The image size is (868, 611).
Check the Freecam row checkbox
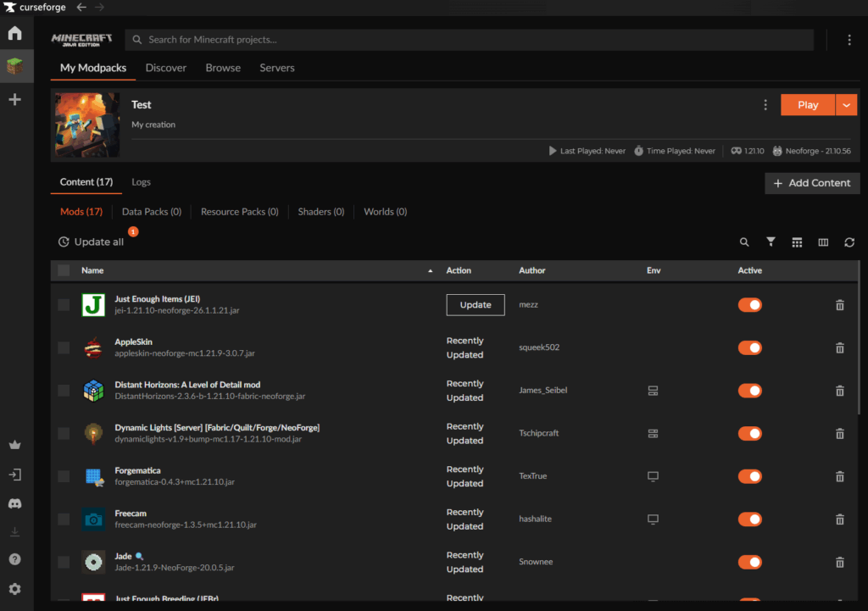pyautogui.click(x=64, y=519)
